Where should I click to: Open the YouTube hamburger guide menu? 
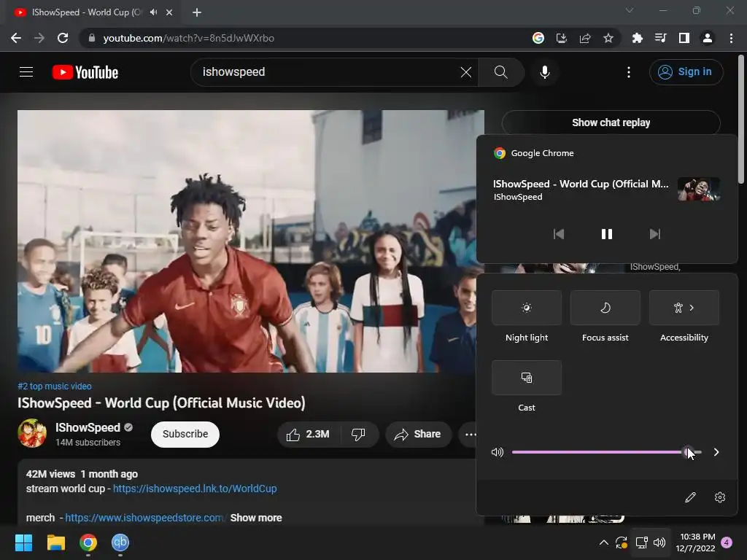tap(26, 72)
